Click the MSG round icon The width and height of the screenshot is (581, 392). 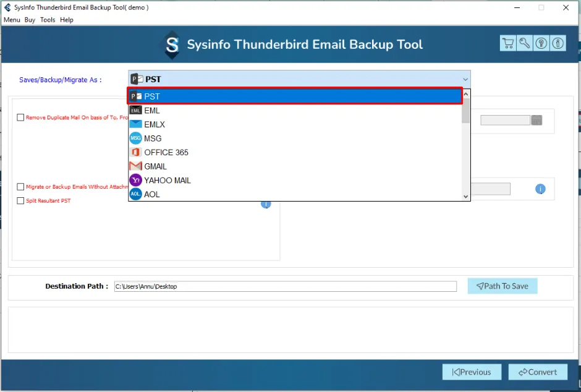[135, 138]
